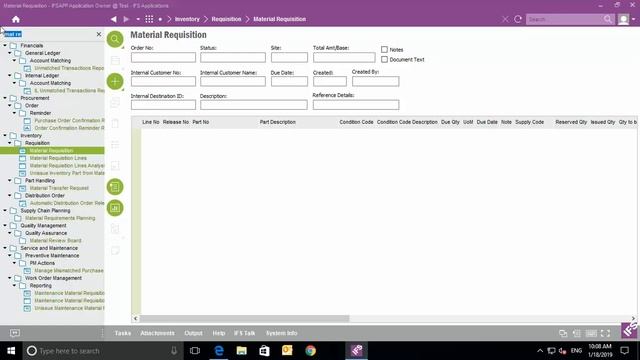
Task: Refresh the page with the reload icon
Action: pyautogui.click(x=518, y=19)
